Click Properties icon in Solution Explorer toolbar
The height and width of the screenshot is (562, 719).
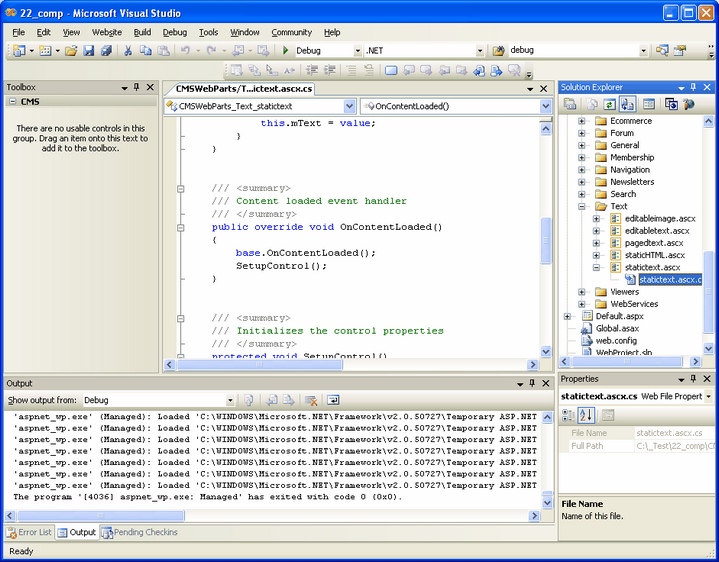click(570, 105)
